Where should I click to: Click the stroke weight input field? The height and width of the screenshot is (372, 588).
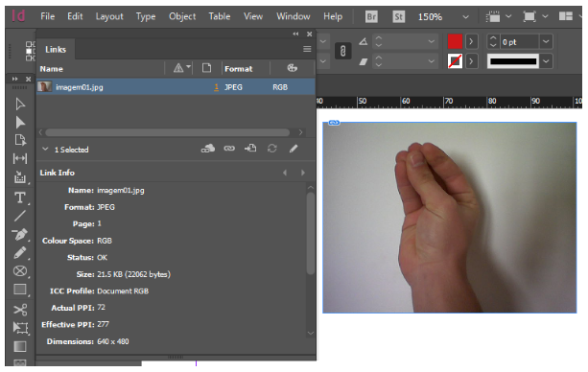[x=519, y=42]
